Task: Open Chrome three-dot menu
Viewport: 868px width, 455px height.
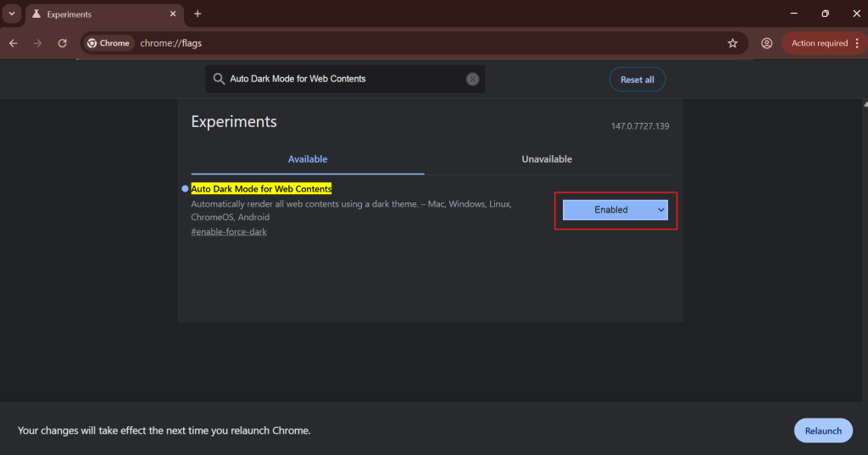Action: tap(858, 43)
